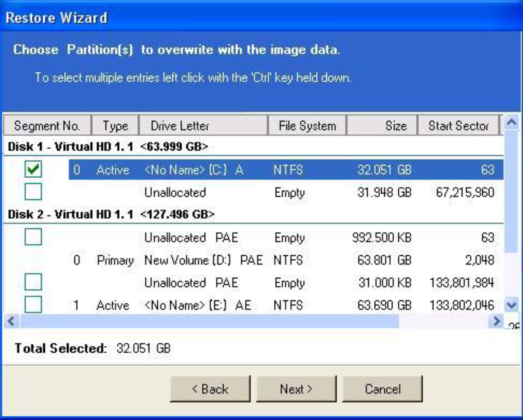The width and height of the screenshot is (523, 420).
Task: Click the Type column header
Action: pos(115,126)
